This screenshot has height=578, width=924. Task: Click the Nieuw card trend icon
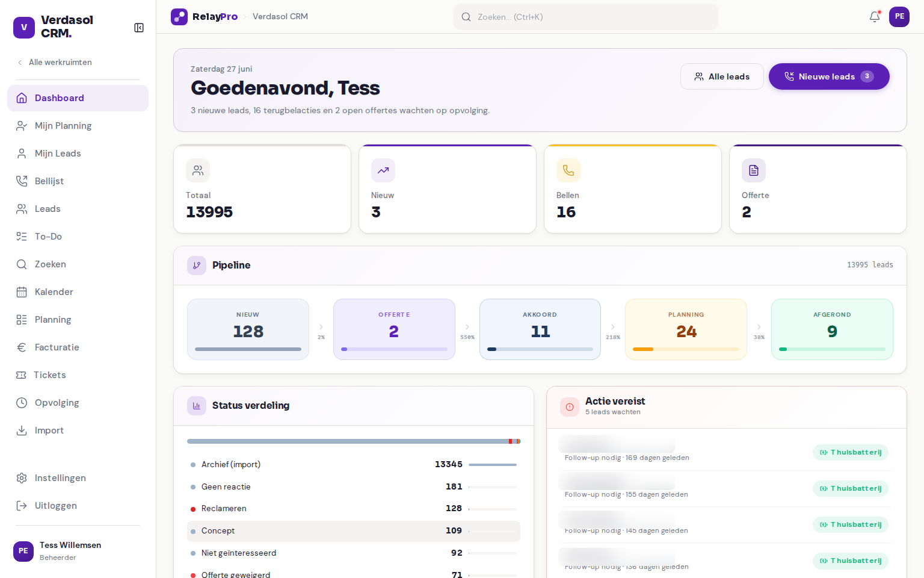(383, 170)
